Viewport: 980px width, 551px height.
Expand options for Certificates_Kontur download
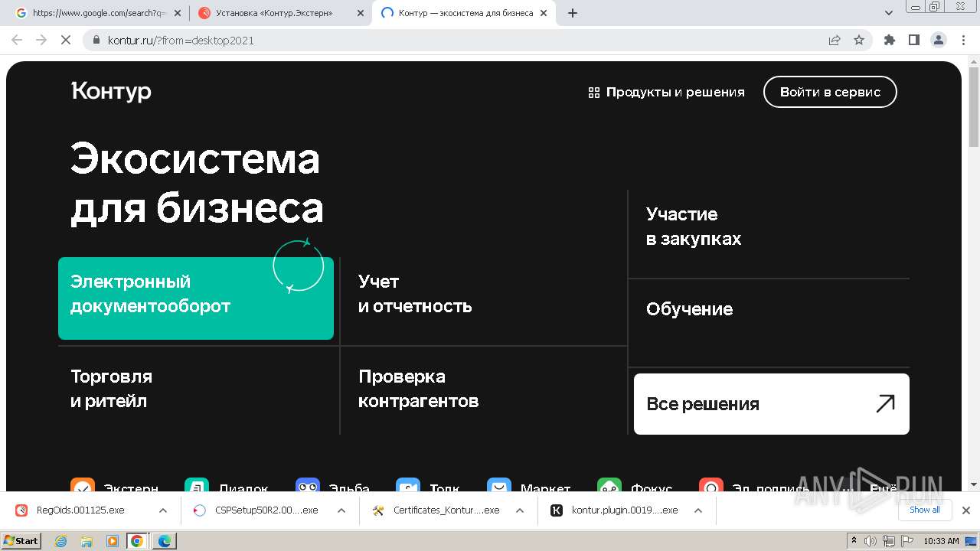tap(520, 510)
